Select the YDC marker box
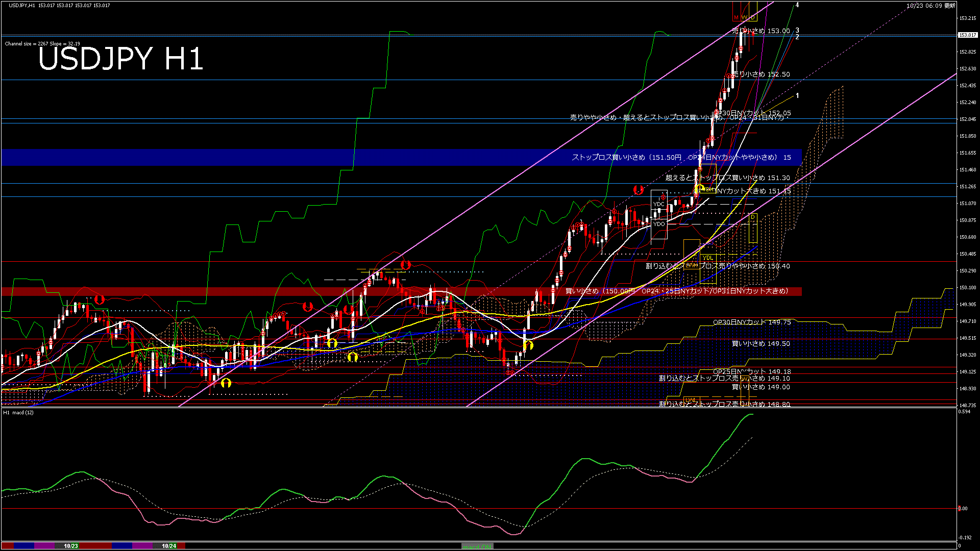 point(658,204)
